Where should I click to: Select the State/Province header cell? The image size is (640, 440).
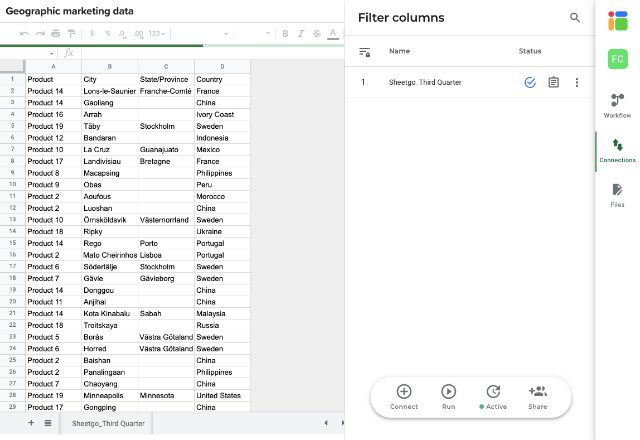pos(166,79)
